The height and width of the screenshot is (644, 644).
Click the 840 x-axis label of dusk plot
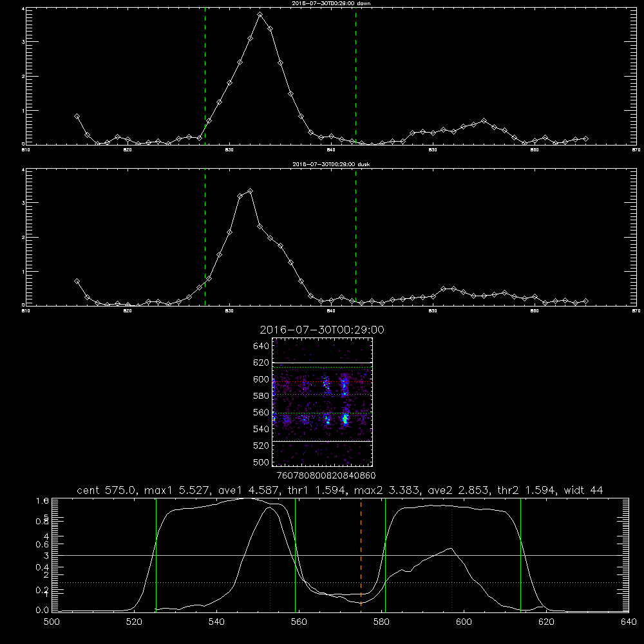tap(331, 311)
